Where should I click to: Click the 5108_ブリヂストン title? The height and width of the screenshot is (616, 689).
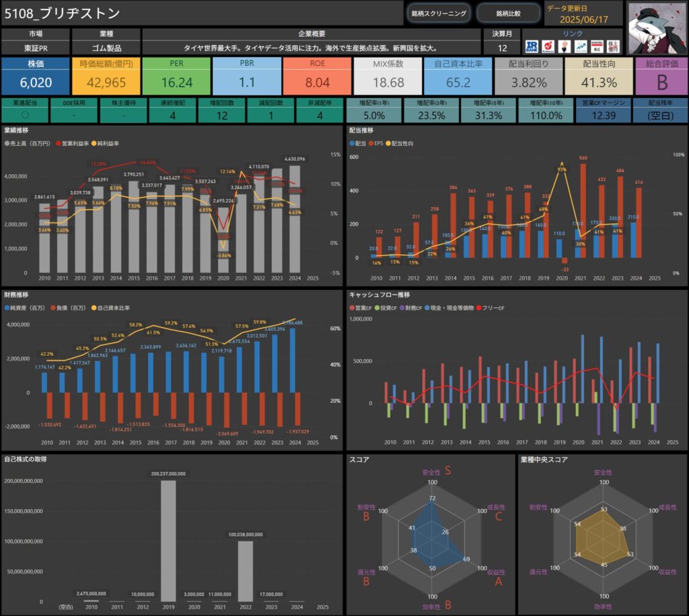(62, 13)
